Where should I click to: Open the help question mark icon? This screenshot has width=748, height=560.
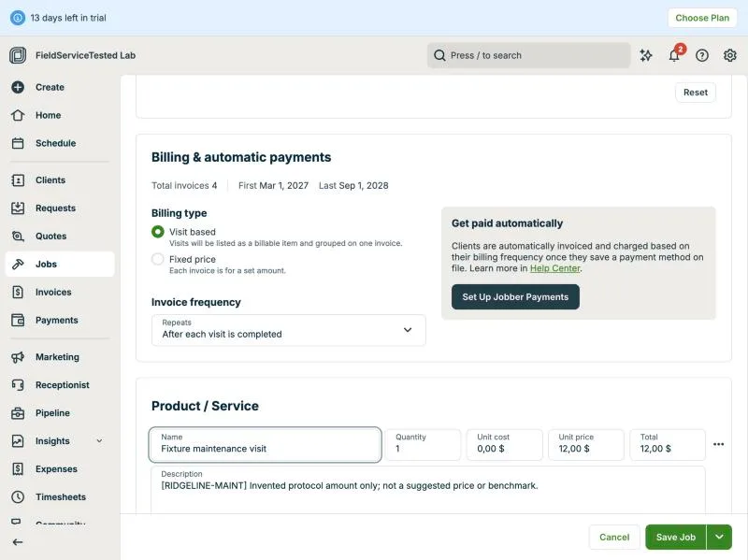click(702, 55)
